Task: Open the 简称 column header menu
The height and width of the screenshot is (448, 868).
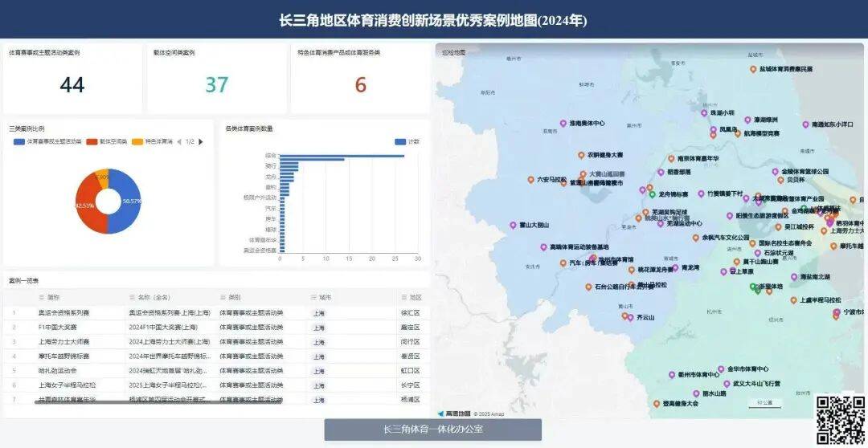Action: click(42, 298)
